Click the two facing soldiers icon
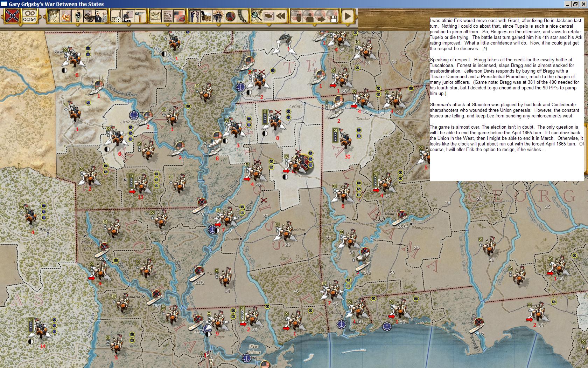Image resolution: width=588 pixels, height=368 pixels. 194,16
